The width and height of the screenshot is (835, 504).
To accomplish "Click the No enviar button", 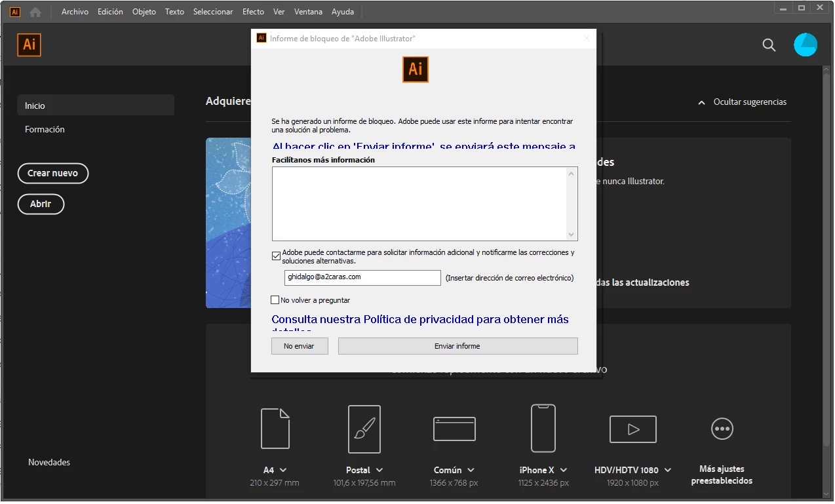I will point(300,346).
